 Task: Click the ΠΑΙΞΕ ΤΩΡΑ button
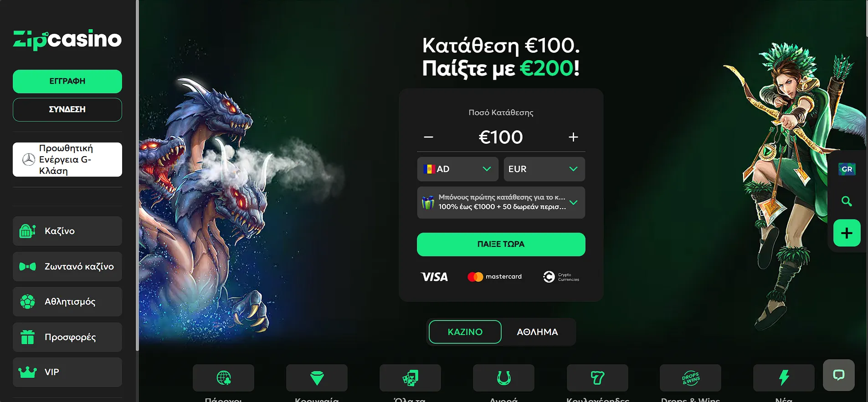(x=501, y=244)
